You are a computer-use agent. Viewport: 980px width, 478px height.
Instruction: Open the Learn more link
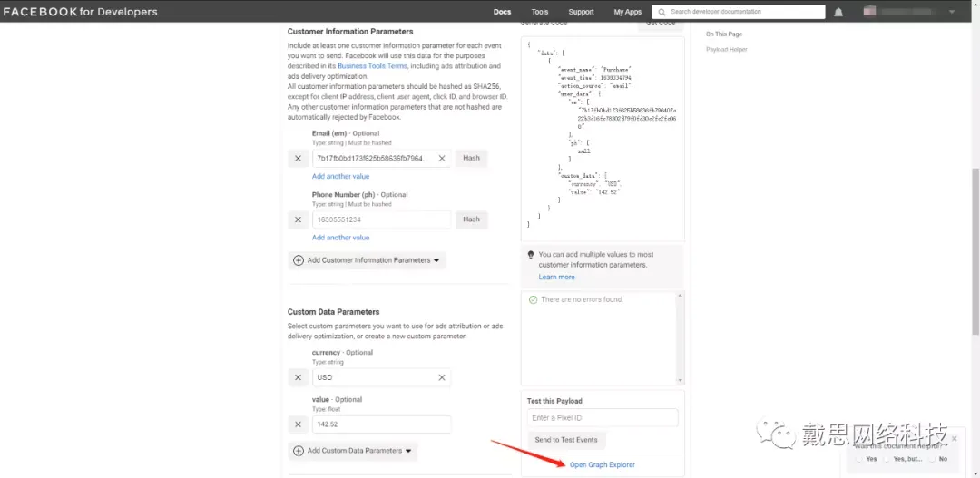[x=557, y=277]
